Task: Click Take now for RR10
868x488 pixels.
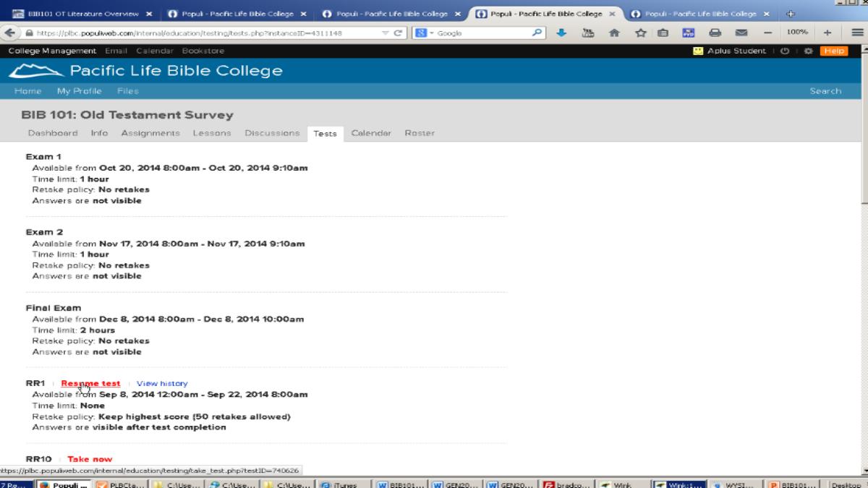Action: tap(90, 459)
